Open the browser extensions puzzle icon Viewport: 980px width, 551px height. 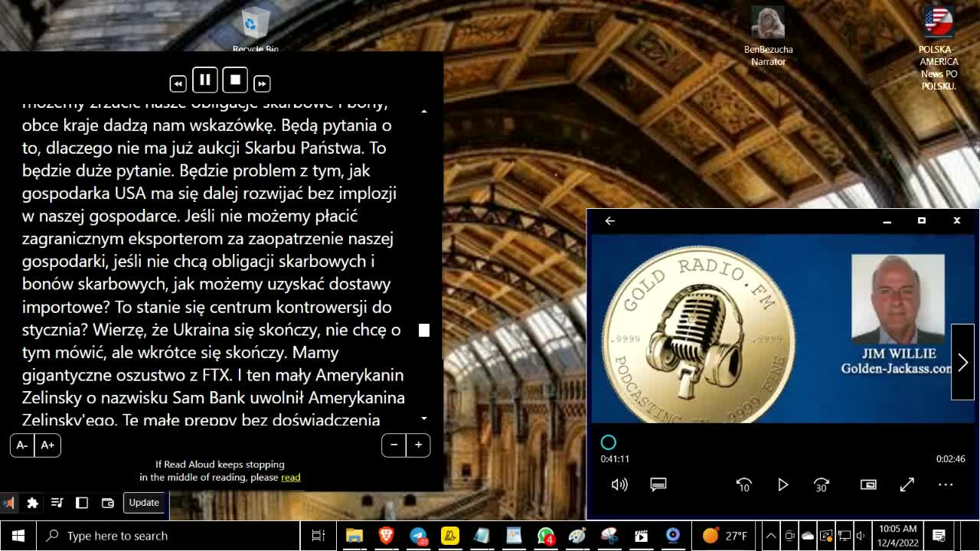32,503
